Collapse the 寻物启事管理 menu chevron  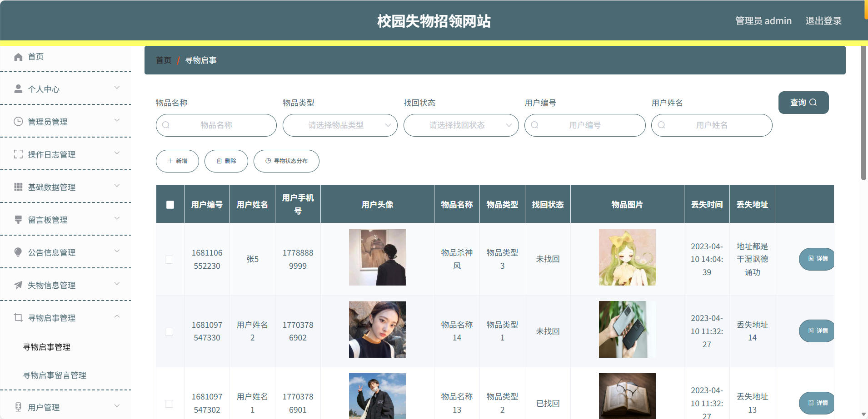point(117,316)
